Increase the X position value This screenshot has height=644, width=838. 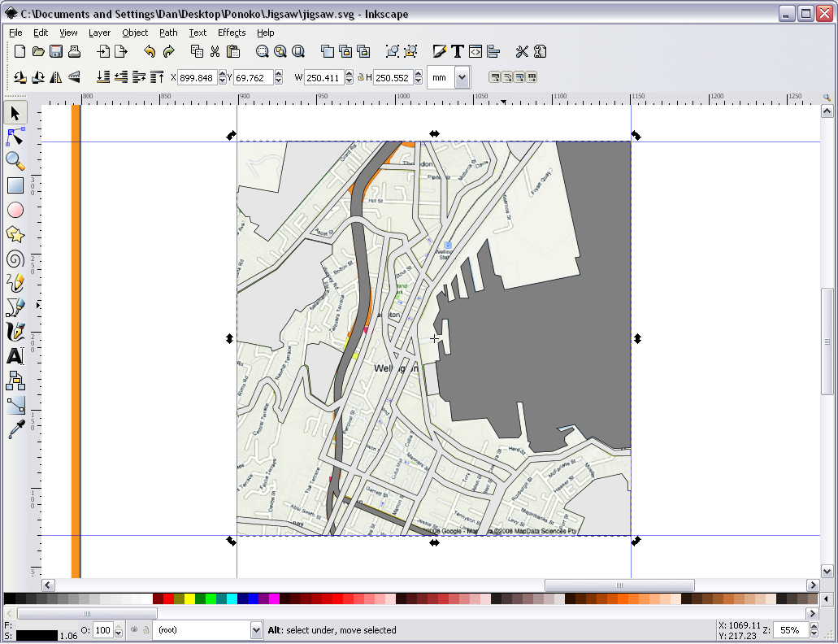pos(223,74)
